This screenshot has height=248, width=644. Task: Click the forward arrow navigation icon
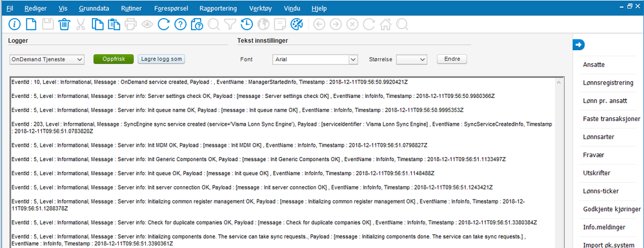point(336,24)
